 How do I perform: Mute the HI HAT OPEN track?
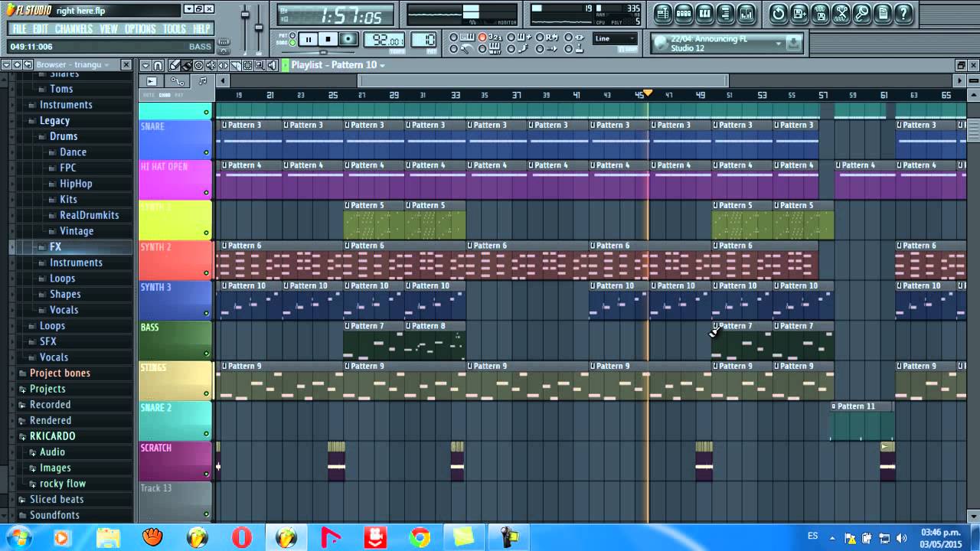point(206,193)
